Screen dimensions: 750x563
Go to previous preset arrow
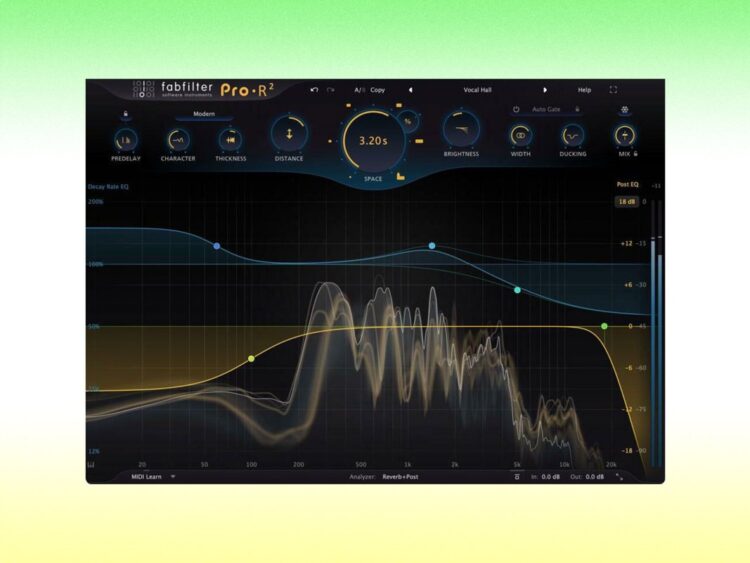(x=410, y=90)
